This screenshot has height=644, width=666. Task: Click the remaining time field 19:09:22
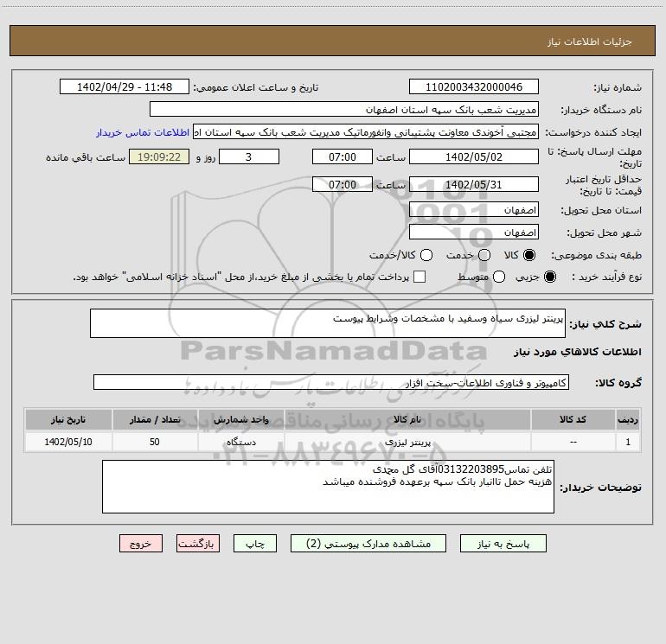159,156
